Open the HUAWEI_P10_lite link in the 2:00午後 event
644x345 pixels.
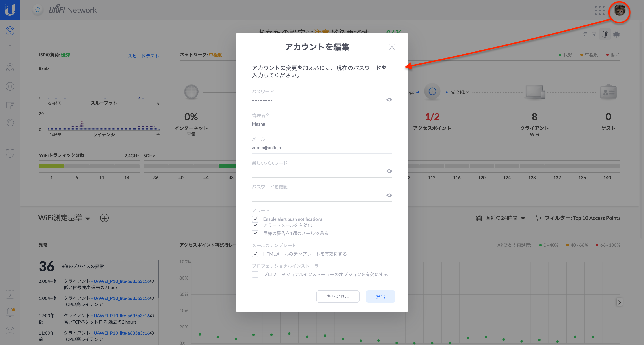coord(120,281)
